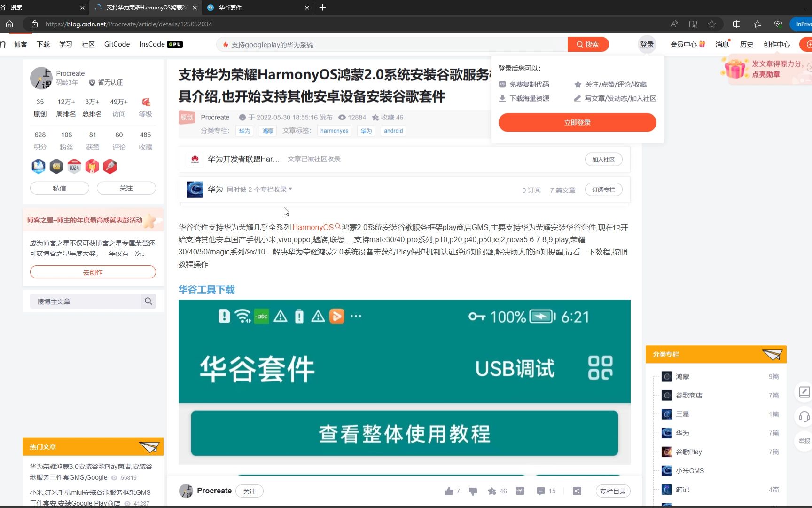
Task: Click the 查看整体使用教程 image button
Action: (404, 433)
